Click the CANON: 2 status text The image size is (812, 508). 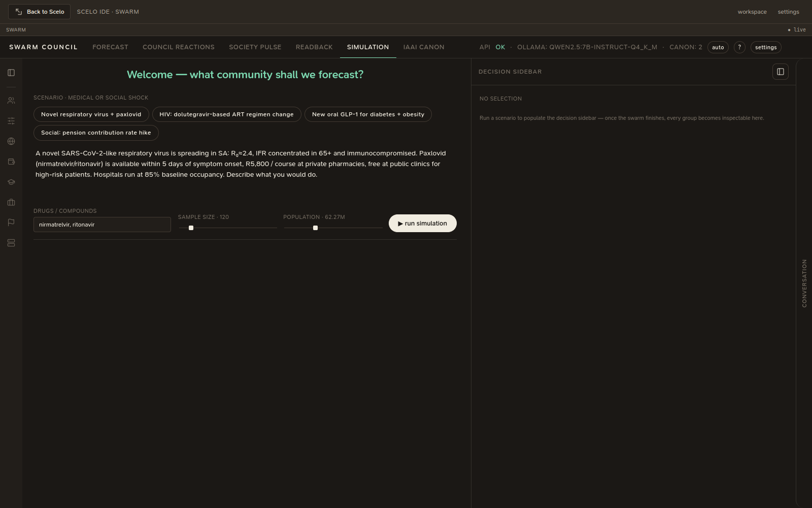(686, 47)
